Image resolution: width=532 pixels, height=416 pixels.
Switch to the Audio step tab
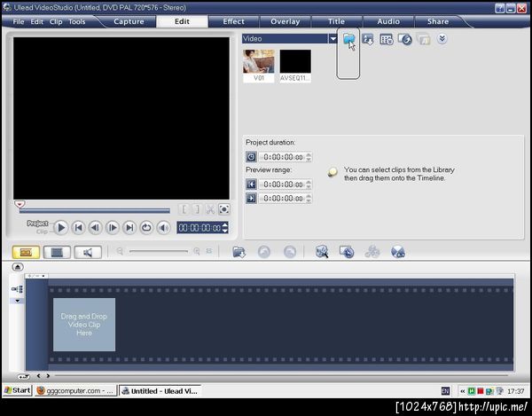[x=388, y=21]
